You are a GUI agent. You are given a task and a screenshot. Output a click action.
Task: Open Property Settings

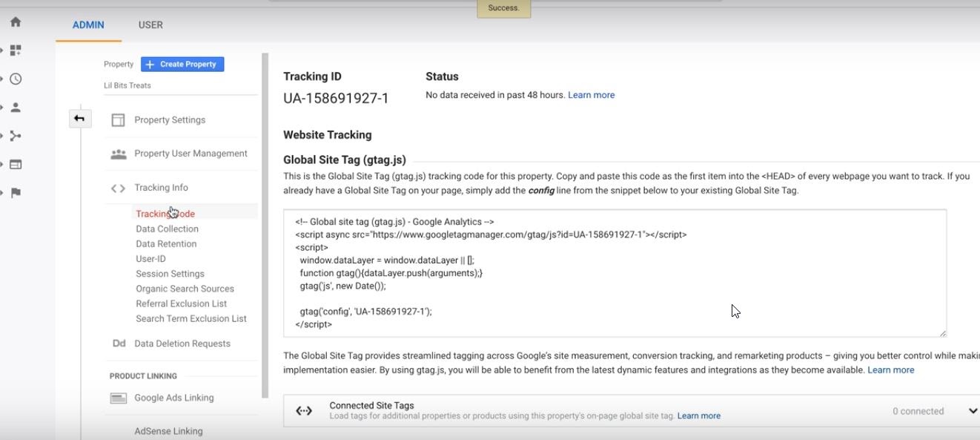(170, 120)
